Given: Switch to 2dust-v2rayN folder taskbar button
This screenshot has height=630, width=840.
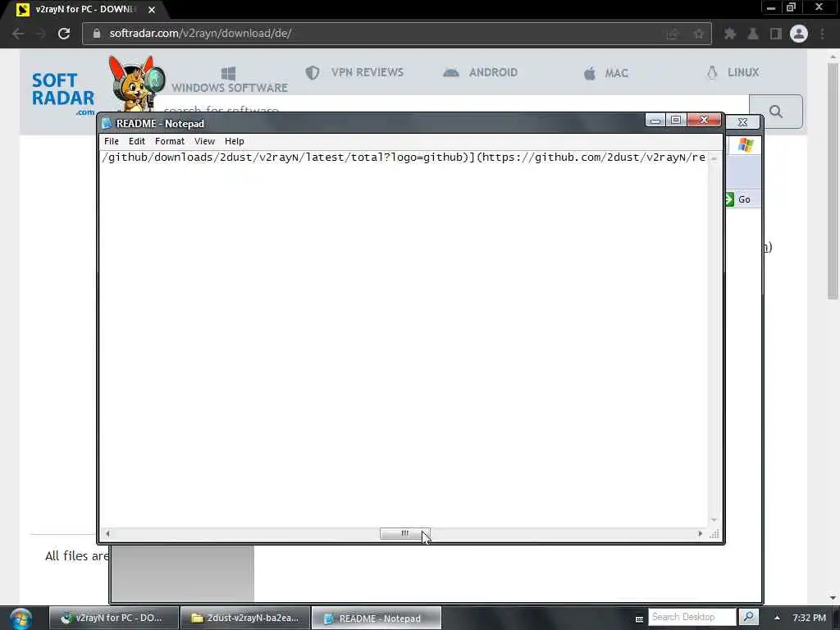Looking at the screenshot, I should (x=245, y=619).
